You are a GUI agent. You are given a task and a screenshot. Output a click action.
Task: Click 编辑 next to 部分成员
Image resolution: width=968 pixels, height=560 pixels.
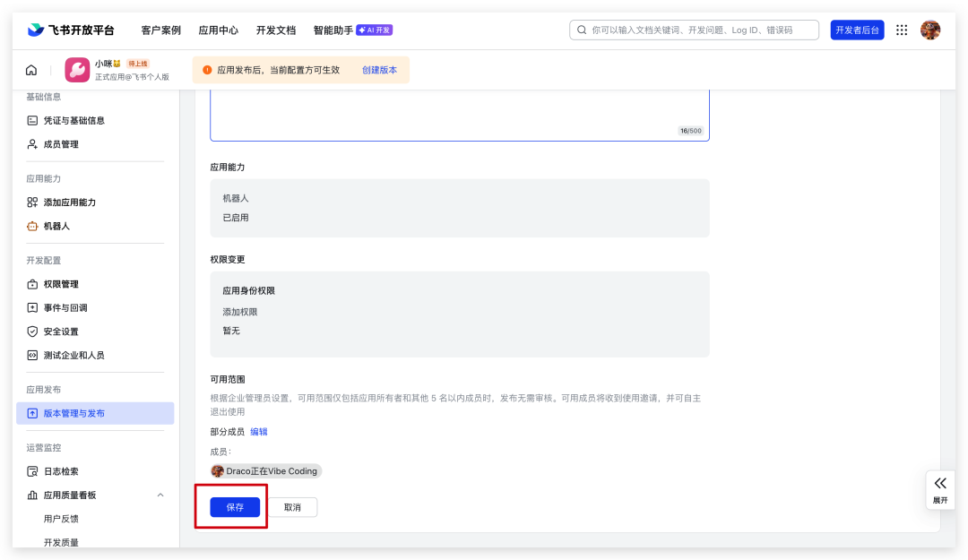258,432
